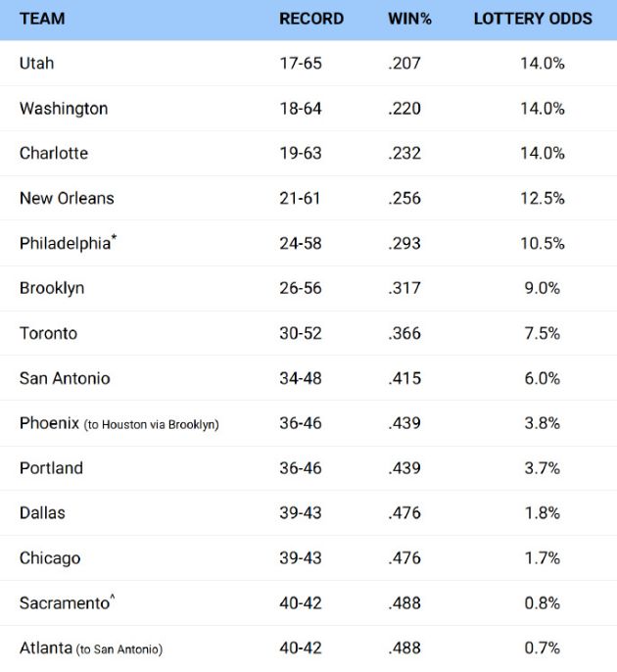Click the Sacramento team entry
Image resolution: width=617 pixels, height=672 pixels.
pyautogui.click(x=68, y=603)
